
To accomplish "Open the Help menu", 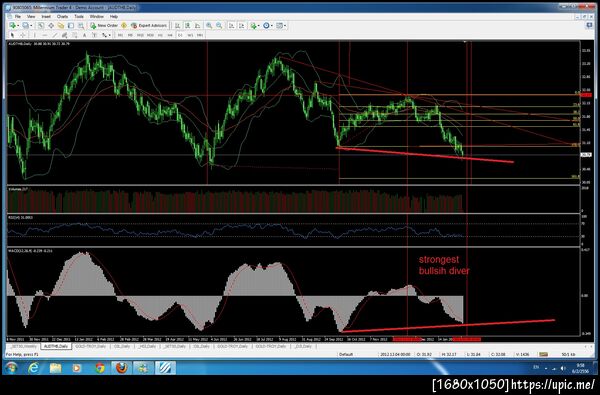I will tap(114, 16).
